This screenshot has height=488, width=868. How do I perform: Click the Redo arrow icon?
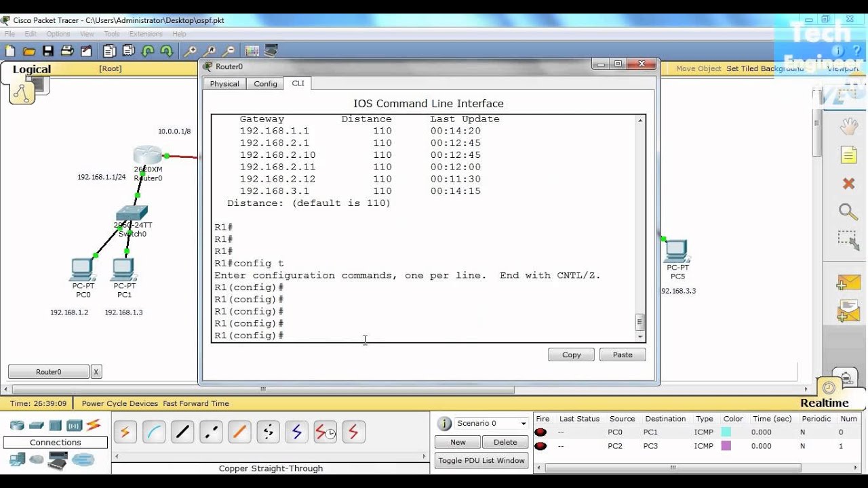point(166,51)
